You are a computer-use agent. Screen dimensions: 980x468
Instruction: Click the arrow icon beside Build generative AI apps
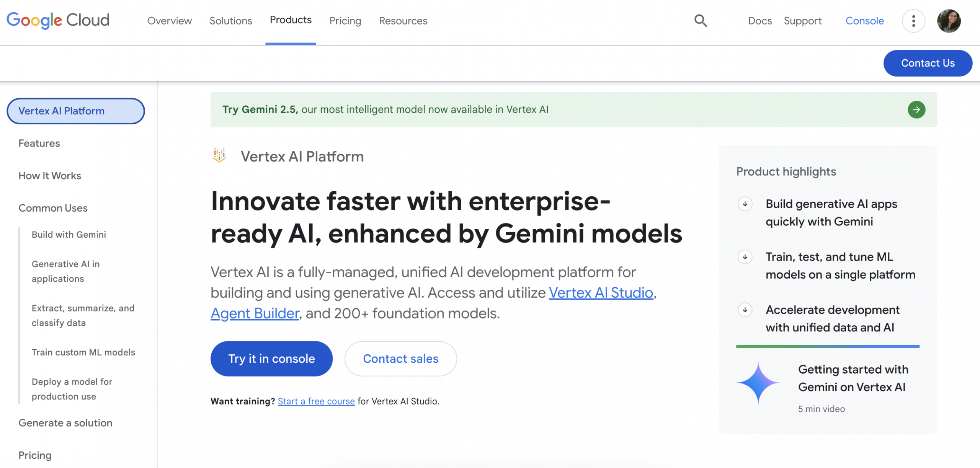pyautogui.click(x=745, y=204)
